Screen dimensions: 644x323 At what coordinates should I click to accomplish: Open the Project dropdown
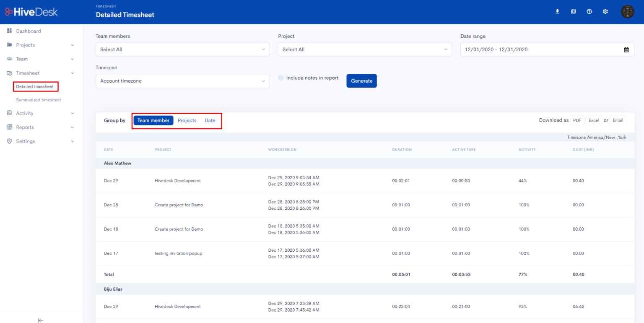coord(364,49)
